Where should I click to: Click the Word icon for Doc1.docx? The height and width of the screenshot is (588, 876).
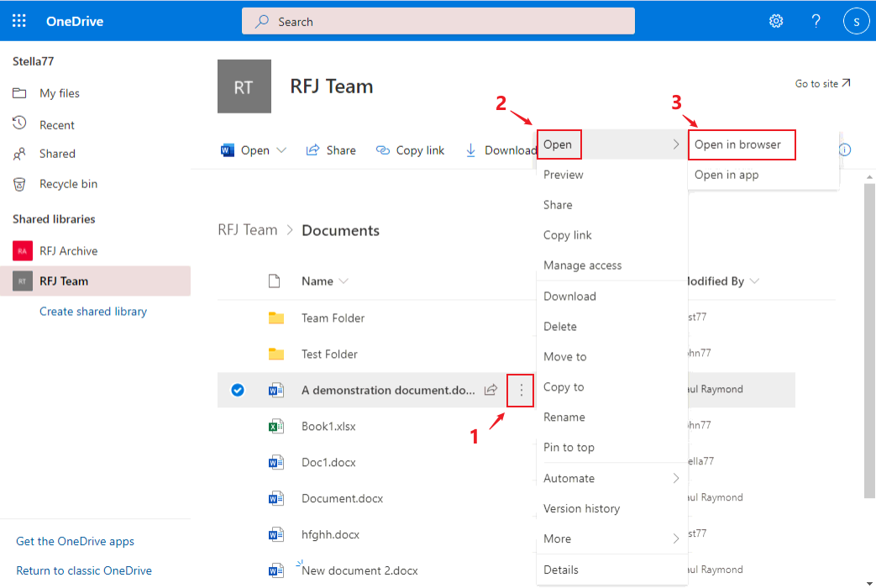276,462
